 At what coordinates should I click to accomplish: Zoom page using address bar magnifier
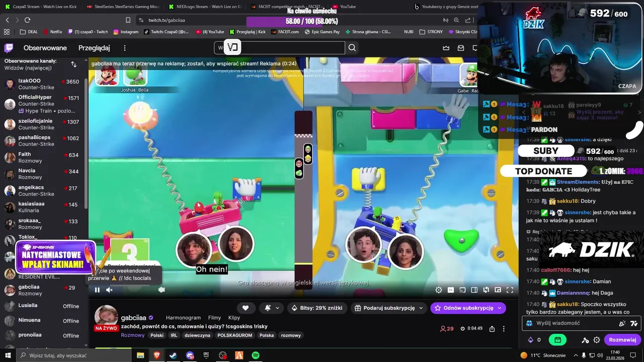pos(456,20)
